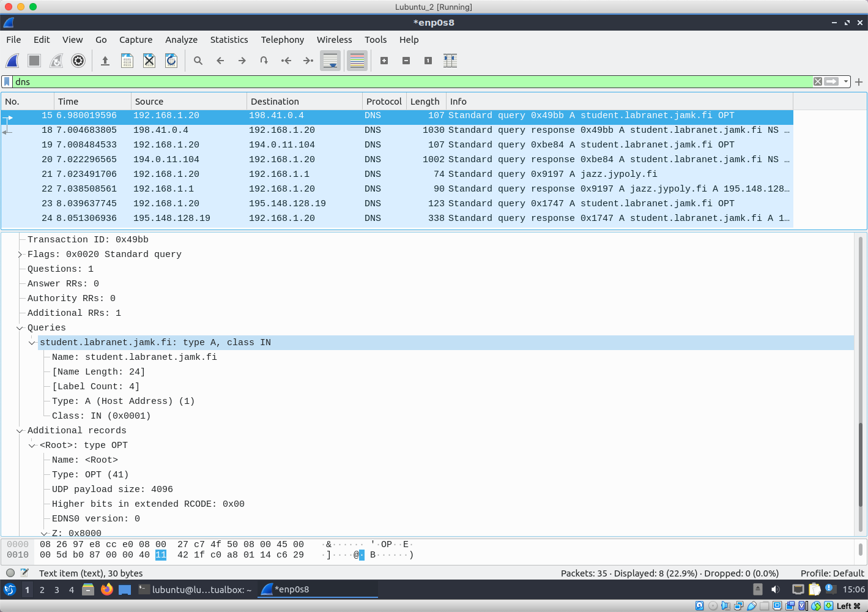The image size is (868, 612).
Task: Save this capture file
Action: 127,61
